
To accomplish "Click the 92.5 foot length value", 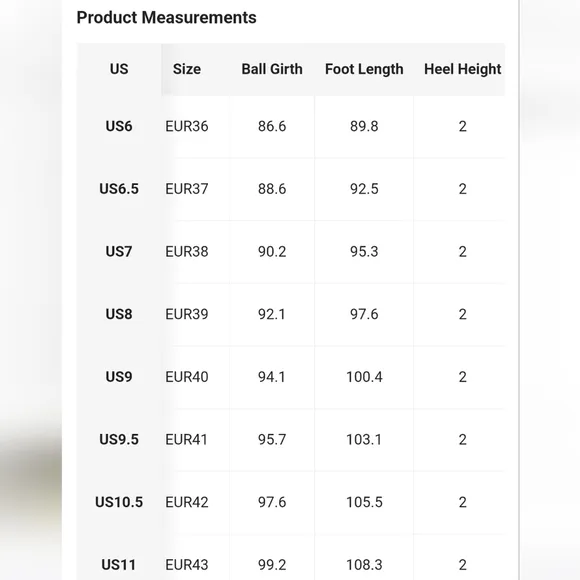I will point(364,189).
